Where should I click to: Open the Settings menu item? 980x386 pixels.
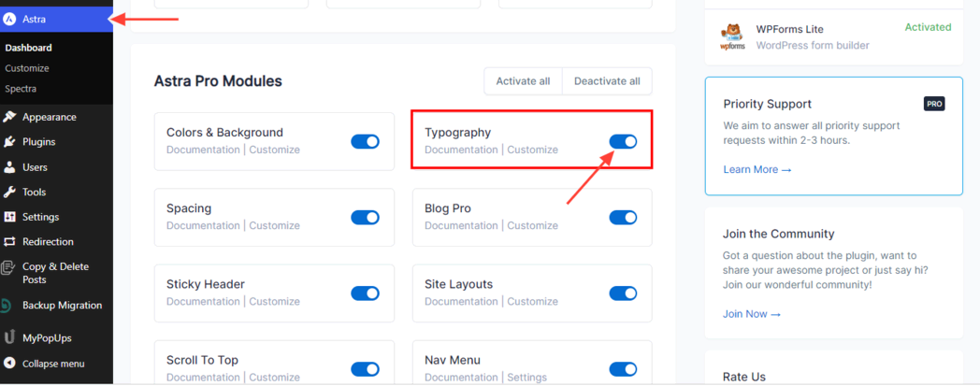point(40,217)
